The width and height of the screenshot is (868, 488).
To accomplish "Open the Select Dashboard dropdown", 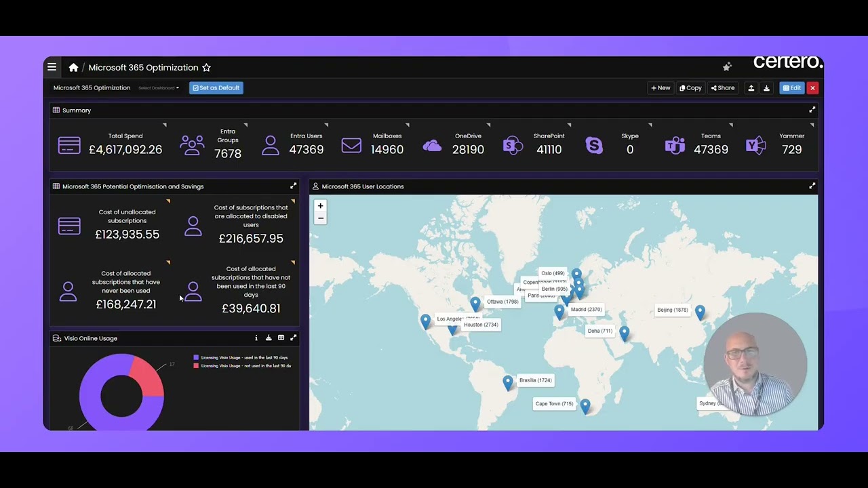I will [x=159, y=88].
